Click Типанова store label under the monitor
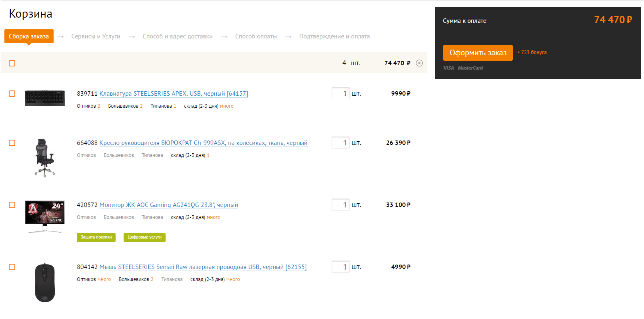The height and width of the screenshot is (319, 644). 152,217
